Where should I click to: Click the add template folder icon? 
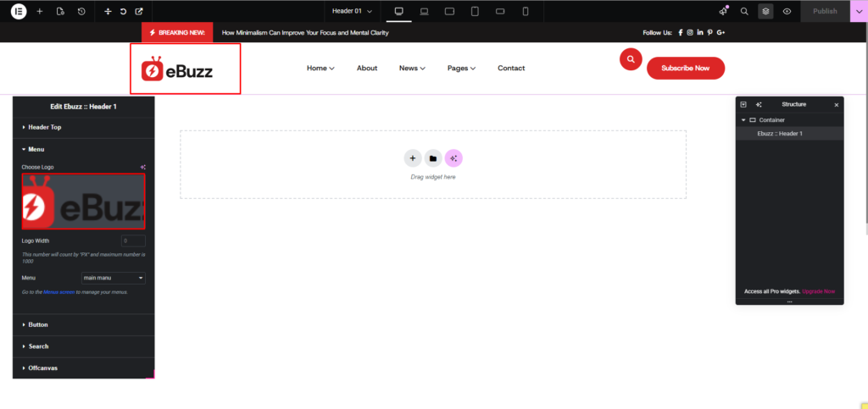432,158
